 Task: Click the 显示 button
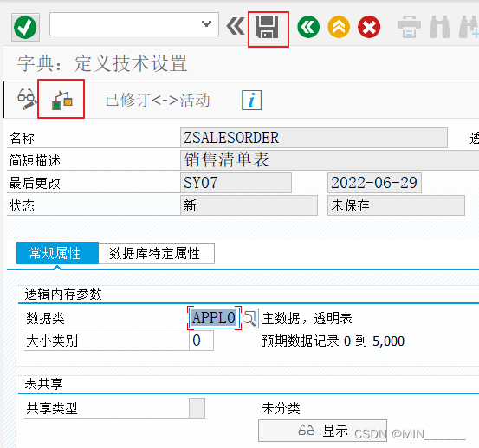pos(322,431)
